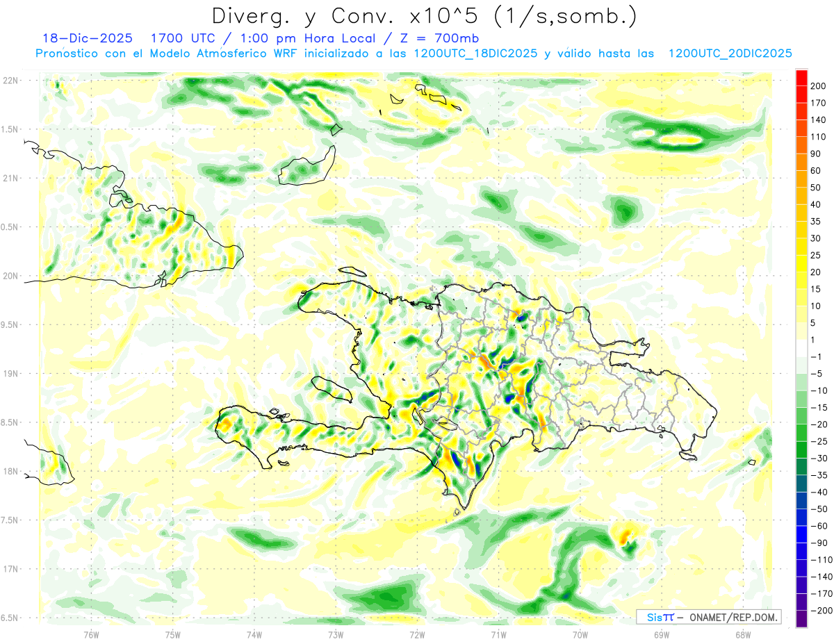This screenshot has width=834, height=644.
Task: Click the -60 legend value
Action: [819, 526]
